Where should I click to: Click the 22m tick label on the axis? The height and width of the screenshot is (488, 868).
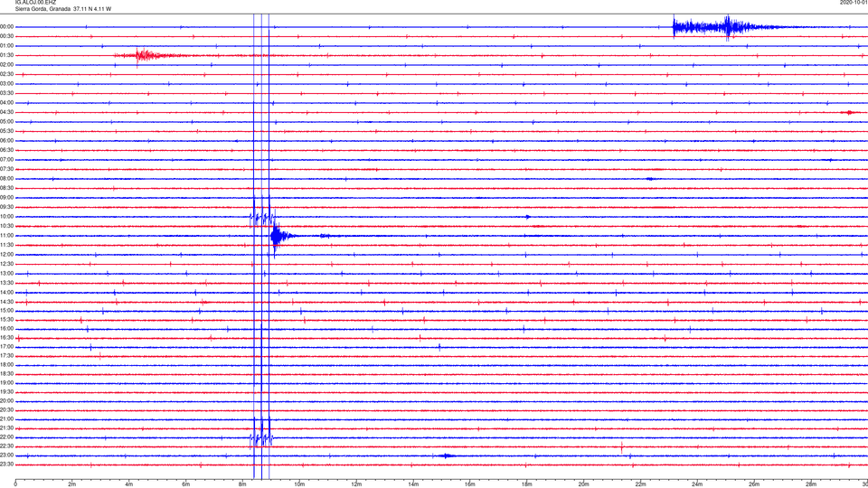coord(640,484)
